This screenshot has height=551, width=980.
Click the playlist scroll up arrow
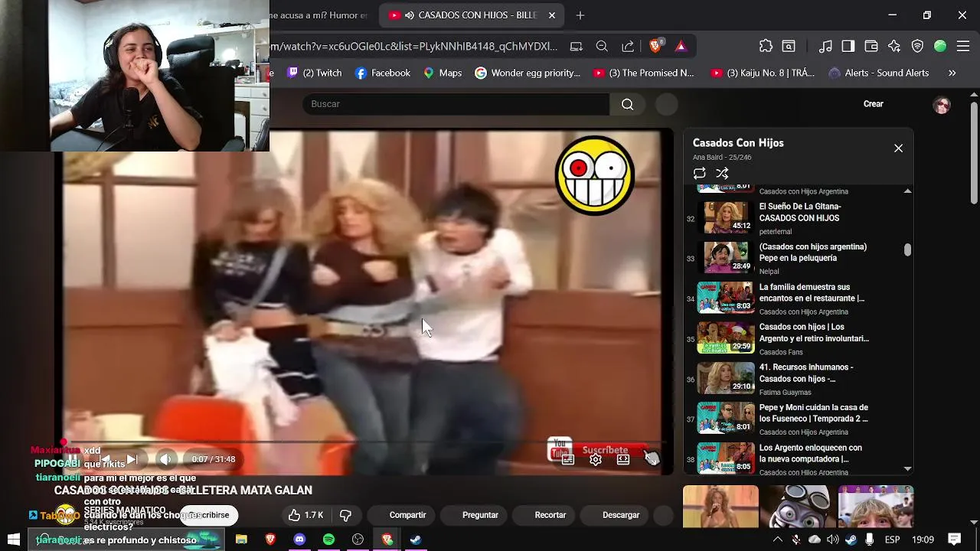point(908,191)
